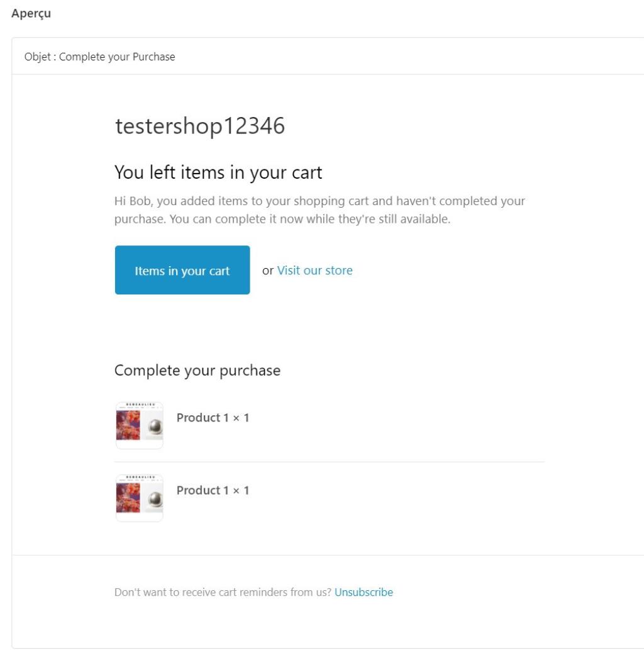
Task: Open the Visit our store link
Action: (x=314, y=271)
